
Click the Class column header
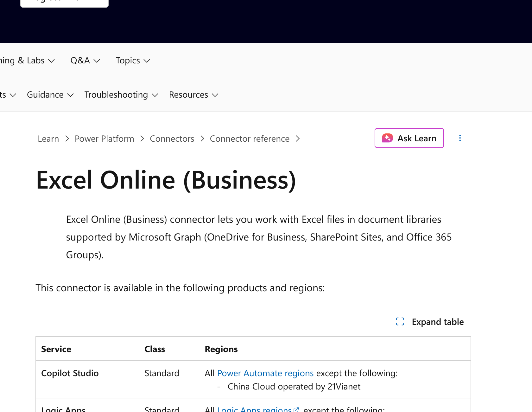click(155, 349)
